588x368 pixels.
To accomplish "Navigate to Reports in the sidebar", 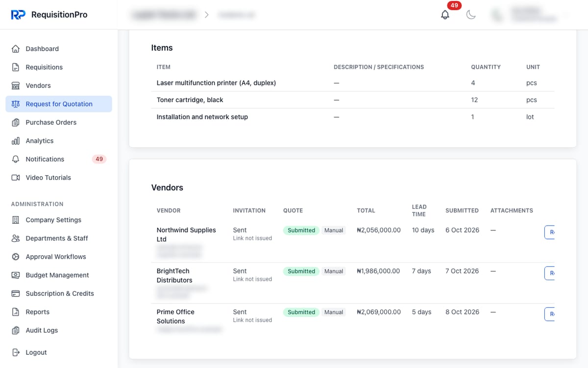I will [59, 312].
